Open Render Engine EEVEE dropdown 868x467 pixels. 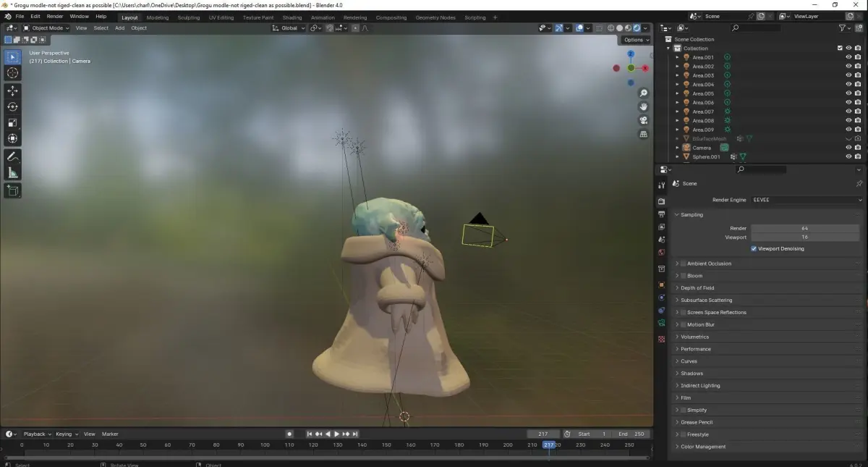pos(807,200)
